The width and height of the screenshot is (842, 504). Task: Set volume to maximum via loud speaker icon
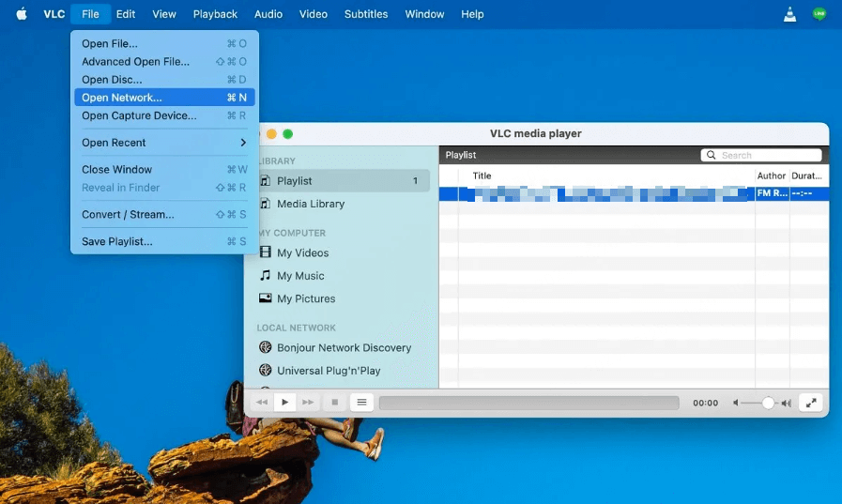coord(787,403)
